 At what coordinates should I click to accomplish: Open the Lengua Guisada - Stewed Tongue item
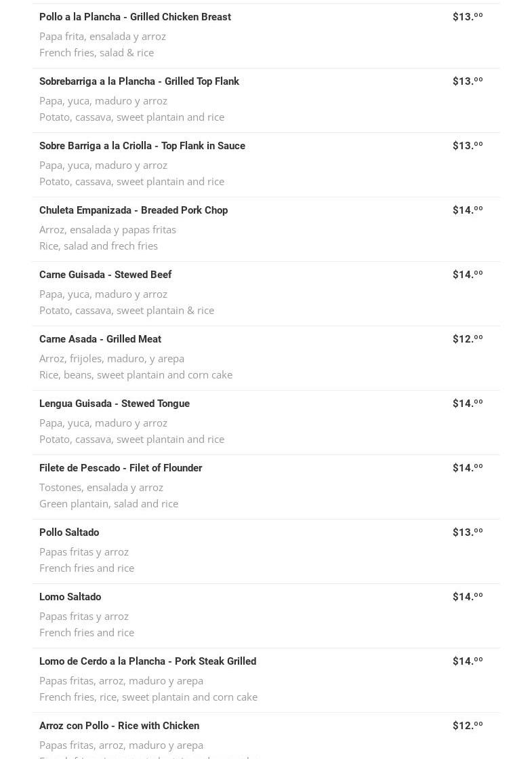coord(115,404)
